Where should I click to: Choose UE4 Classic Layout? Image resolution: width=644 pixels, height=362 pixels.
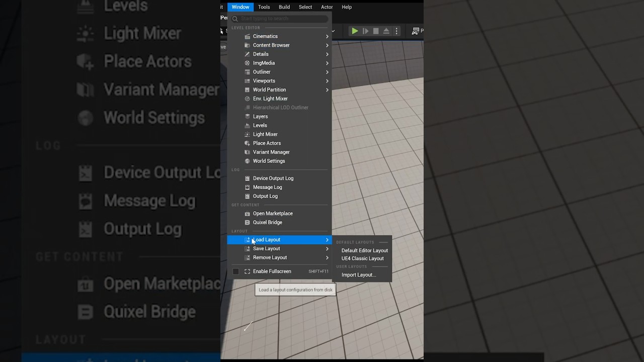(x=363, y=258)
